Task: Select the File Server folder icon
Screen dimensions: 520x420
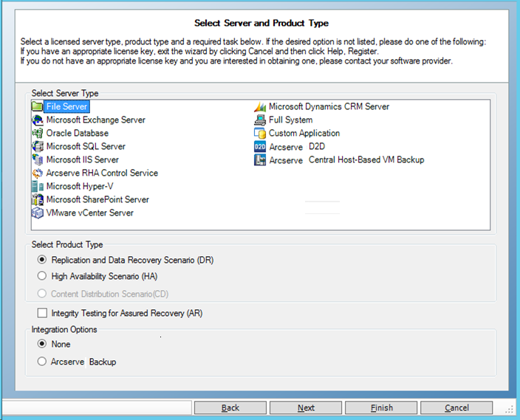Action: coord(37,106)
